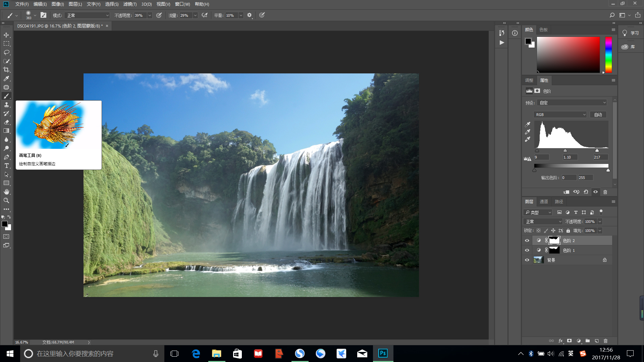Switch to the 通道 tab
Image resolution: width=644 pixels, height=362 pixels.
(544, 201)
